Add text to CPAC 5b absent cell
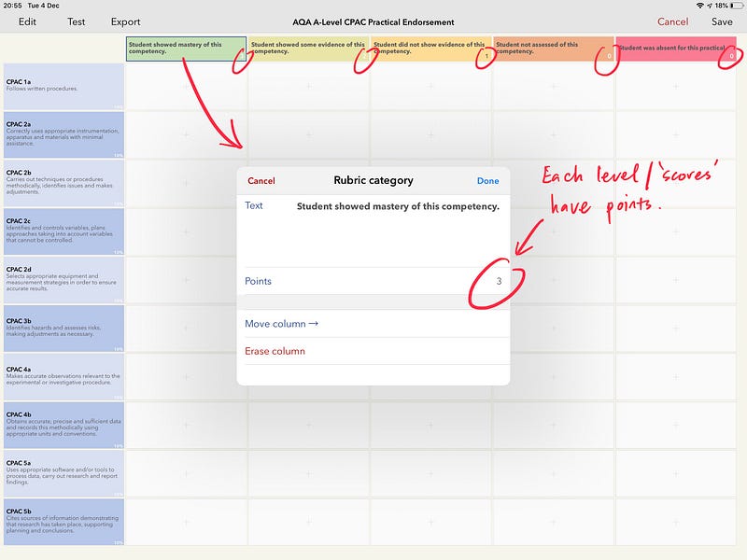This screenshot has height=560, width=747. tap(676, 522)
